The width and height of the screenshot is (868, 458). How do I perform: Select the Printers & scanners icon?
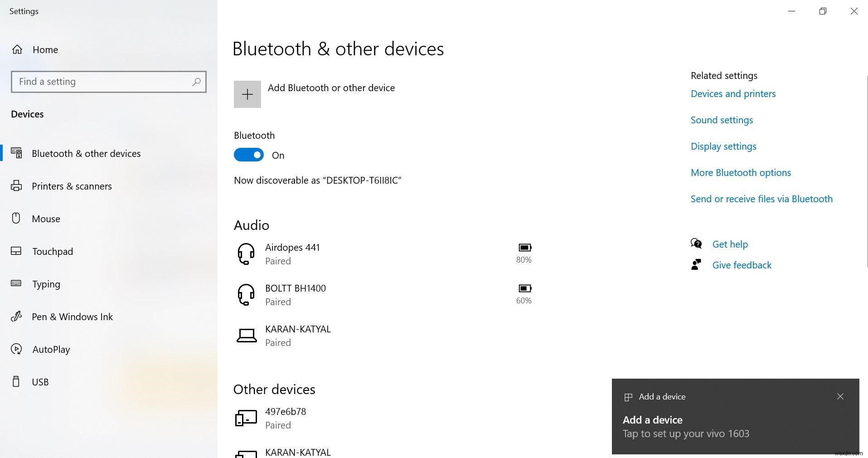coord(16,186)
